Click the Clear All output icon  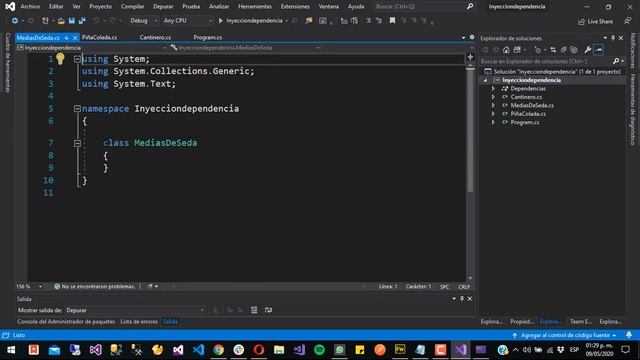(254, 310)
